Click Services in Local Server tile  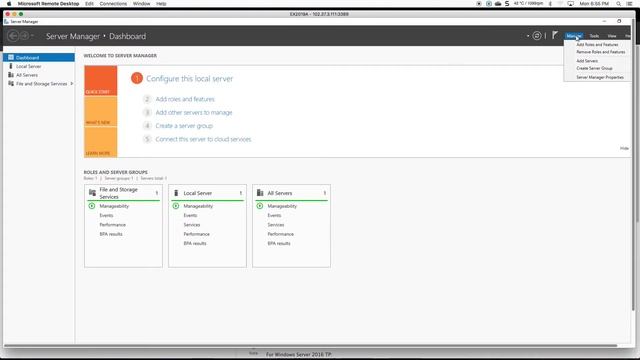pos(192,225)
